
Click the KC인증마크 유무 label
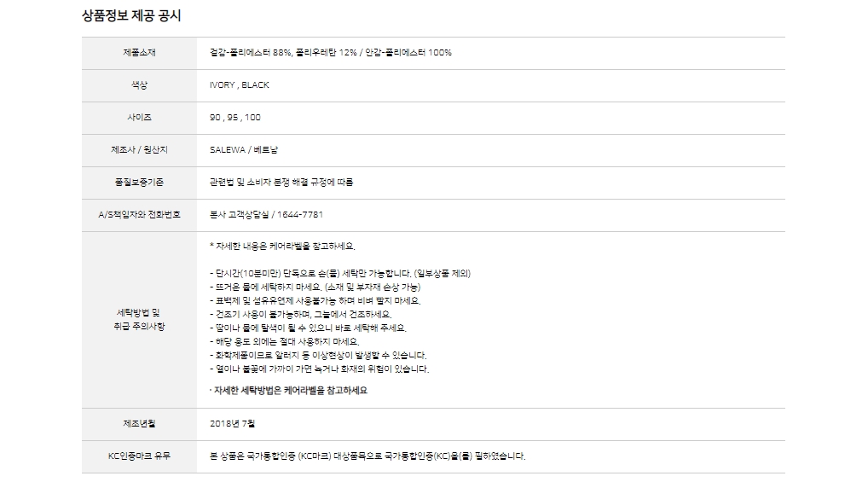click(x=139, y=456)
